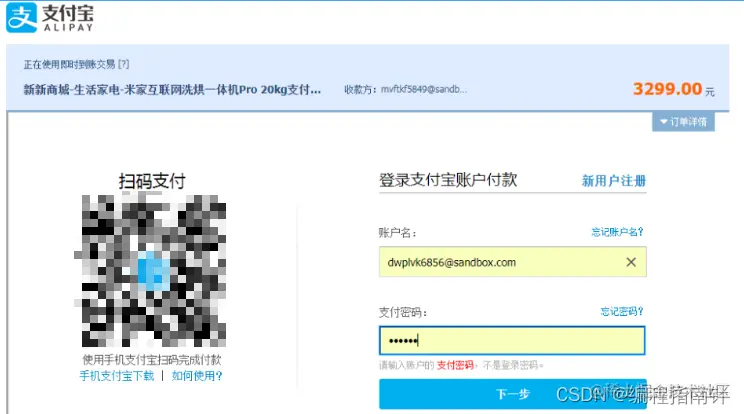Clear the account name with the X icon

tap(631, 262)
